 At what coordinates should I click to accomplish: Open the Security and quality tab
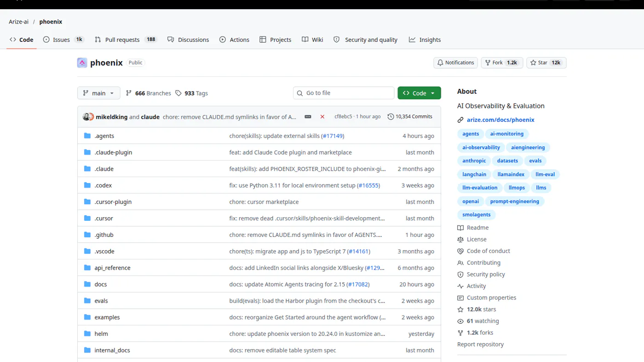click(x=366, y=40)
